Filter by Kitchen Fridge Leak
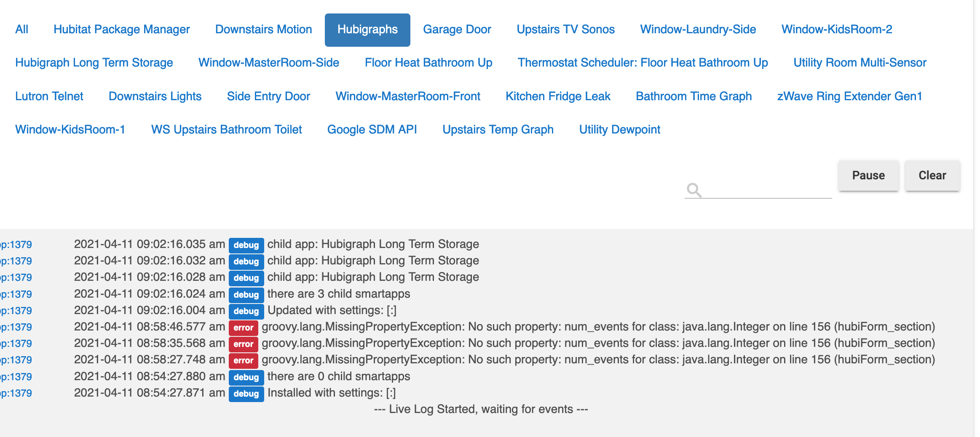Screen dimensions: 980x437 pos(557,96)
